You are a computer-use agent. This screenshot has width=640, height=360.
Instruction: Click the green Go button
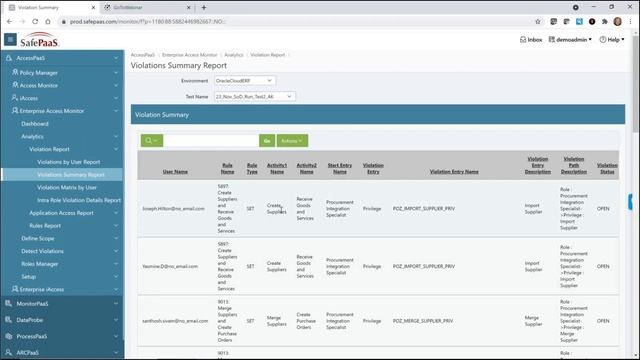click(x=267, y=141)
